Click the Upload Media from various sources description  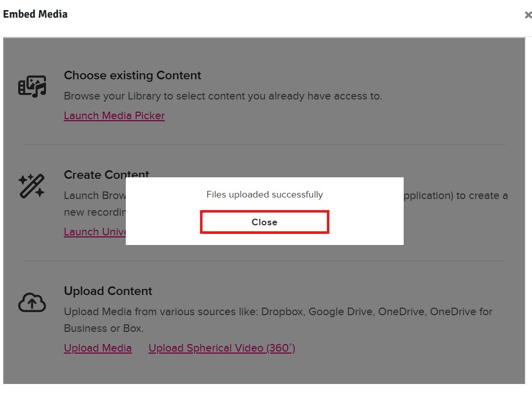[x=278, y=312]
